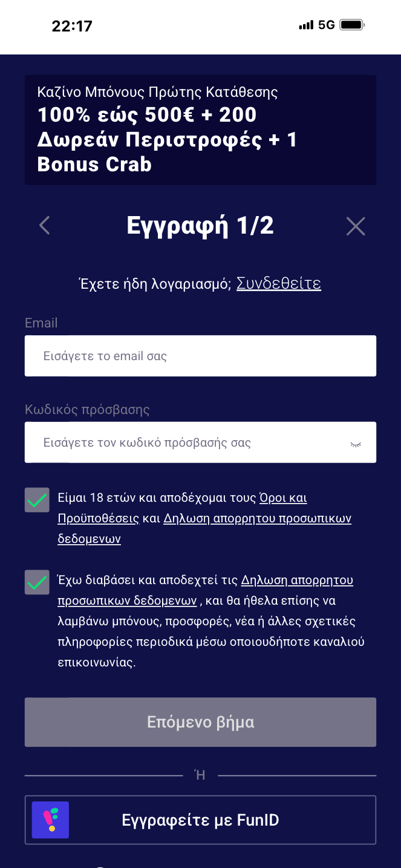
Task: Tap the cellular signal bars icon
Action: point(306,25)
